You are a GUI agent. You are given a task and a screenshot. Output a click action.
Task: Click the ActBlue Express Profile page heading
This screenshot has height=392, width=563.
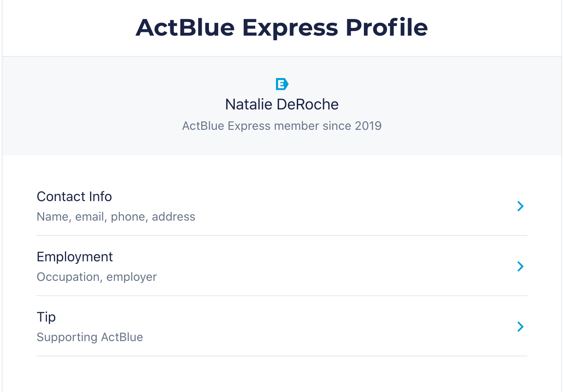282,28
